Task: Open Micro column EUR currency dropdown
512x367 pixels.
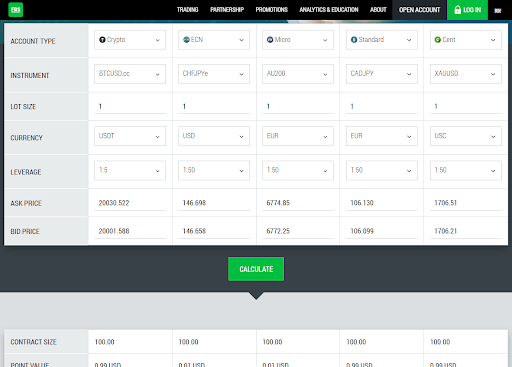Action: coord(298,136)
